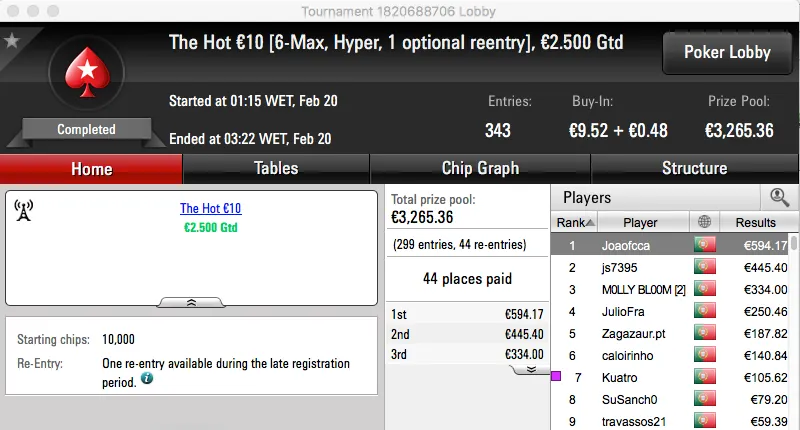Screen dimensions: 800x430
Task: Click the re-entry info icon
Action: [147, 379]
